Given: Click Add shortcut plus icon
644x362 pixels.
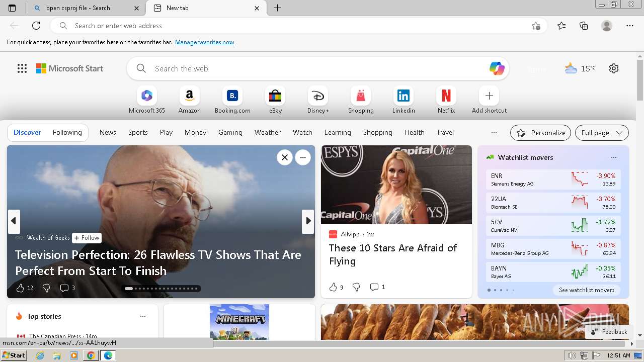Looking at the screenshot, I should coord(489,96).
